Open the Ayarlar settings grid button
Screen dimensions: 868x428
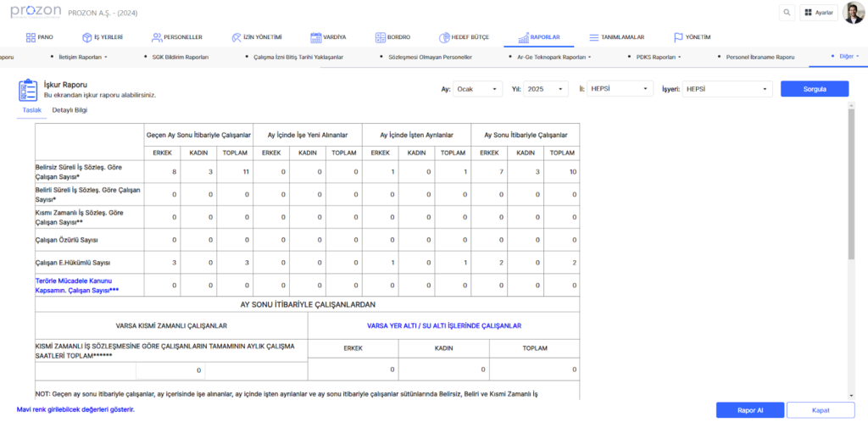tap(818, 13)
